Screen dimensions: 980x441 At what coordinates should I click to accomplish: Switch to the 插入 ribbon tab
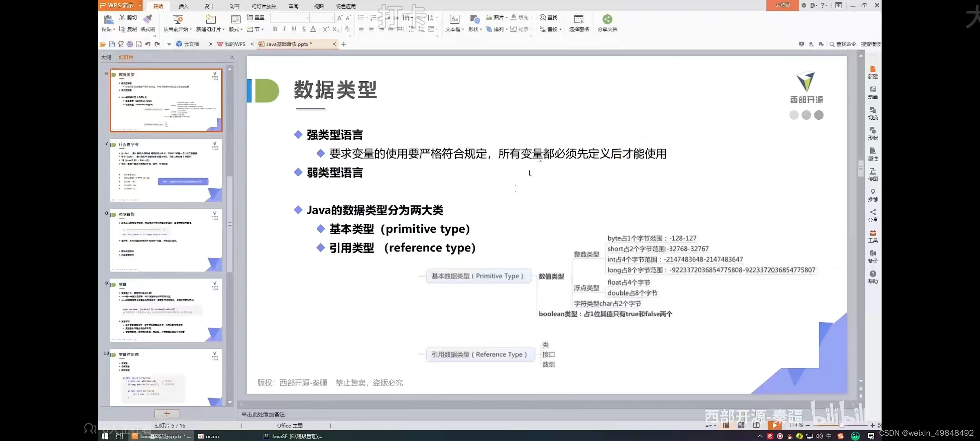click(183, 6)
